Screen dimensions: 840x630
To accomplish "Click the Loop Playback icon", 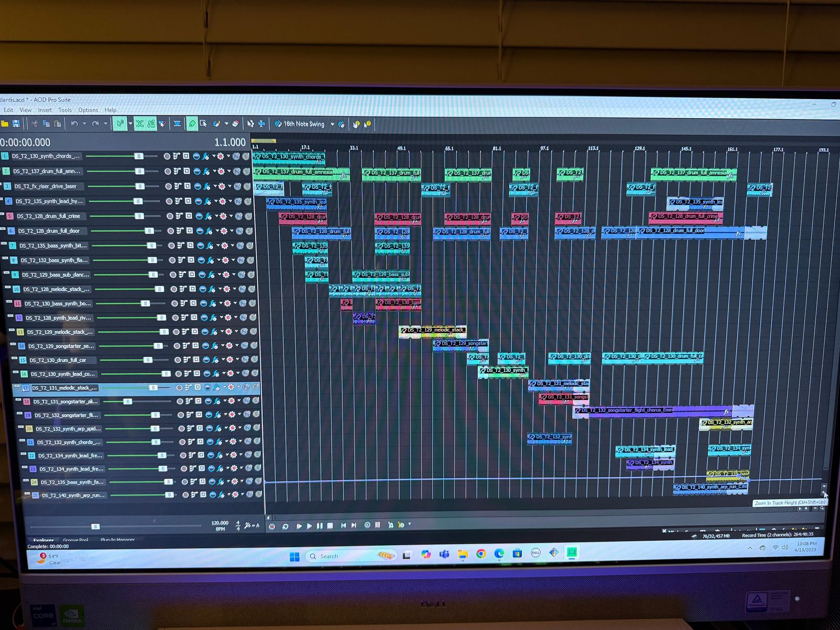I will click(285, 526).
